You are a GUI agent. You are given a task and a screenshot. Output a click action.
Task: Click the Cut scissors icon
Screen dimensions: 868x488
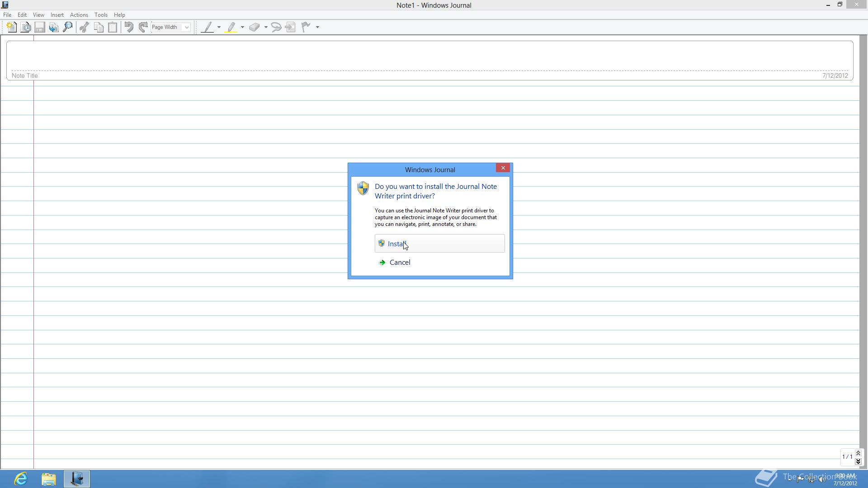pos(84,27)
